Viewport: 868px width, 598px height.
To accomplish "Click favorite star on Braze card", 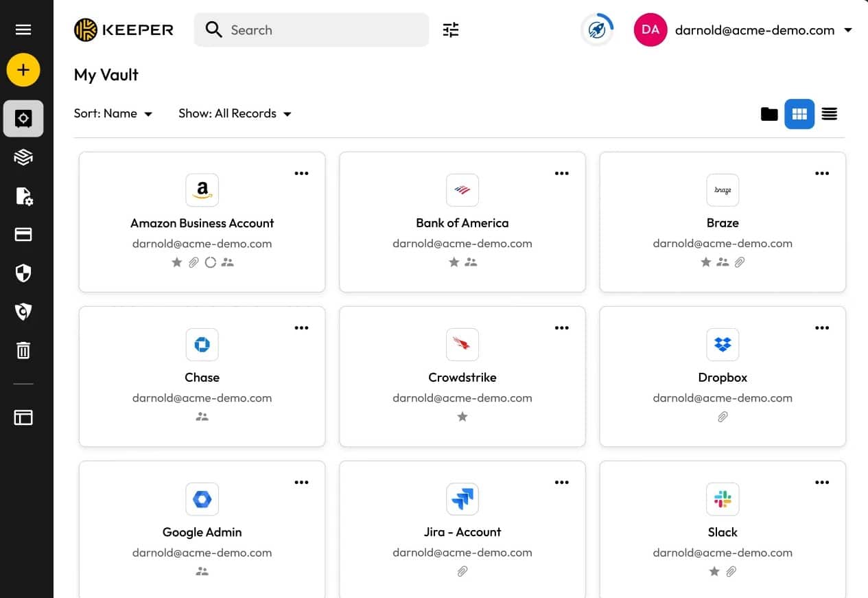I will (x=706, y=262).
